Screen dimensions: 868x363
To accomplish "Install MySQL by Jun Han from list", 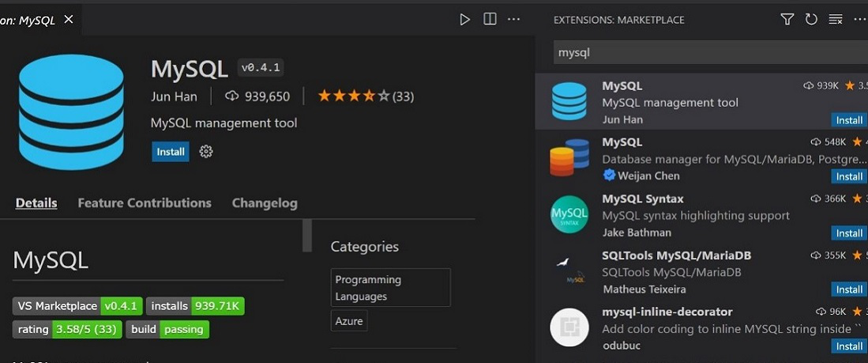I will pos(849,120).
